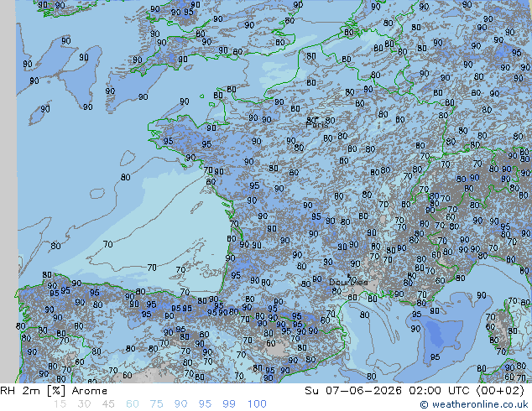Click legend value 75
The height and width of the screenshot is (411, 532).
click(x=156, y=404)
